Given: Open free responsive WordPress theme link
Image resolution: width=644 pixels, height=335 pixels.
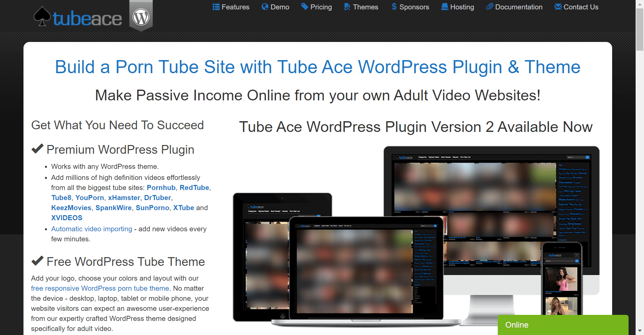Looking at the screenshot, I should pyautogui.click(x=100, y=288).
